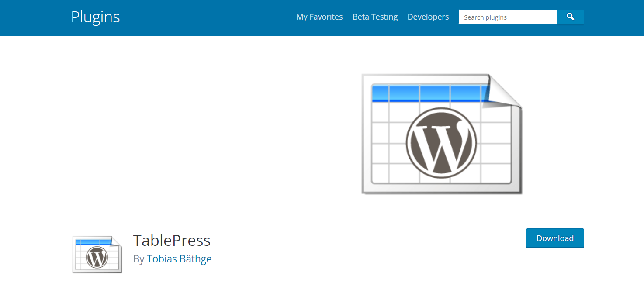
Task: Click the TablePress plugin title
Action: 172,241
